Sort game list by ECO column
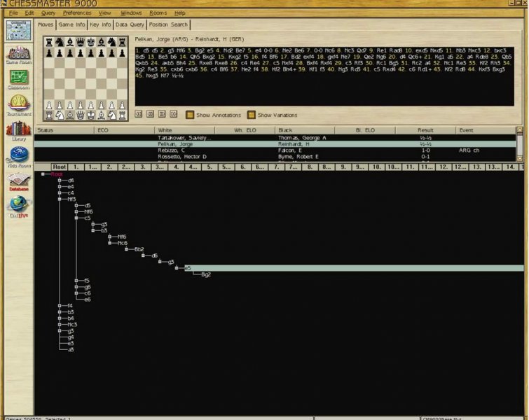Viewport: 529px width, 420px height. click(x=124, y=130)
